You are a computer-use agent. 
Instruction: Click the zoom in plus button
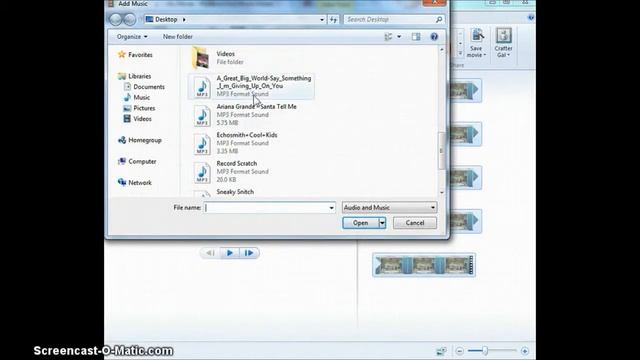point(525,351)
